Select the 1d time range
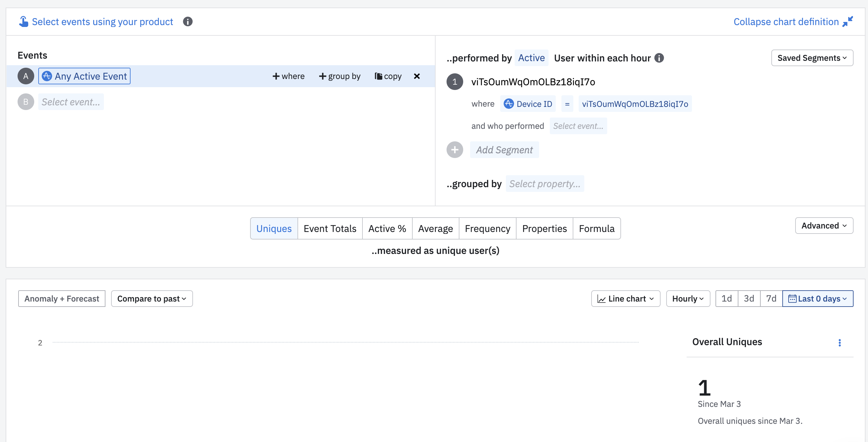Viewport: 868px width, 442px height. pyautogui.click(x=726, y=299)
